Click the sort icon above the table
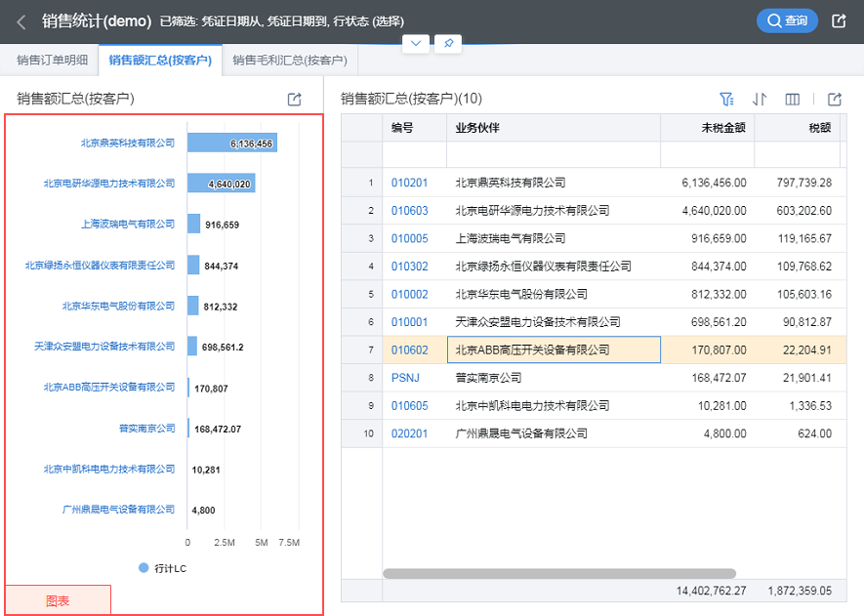The height and width of the screenshot is (616, 864). click(760, 99)
